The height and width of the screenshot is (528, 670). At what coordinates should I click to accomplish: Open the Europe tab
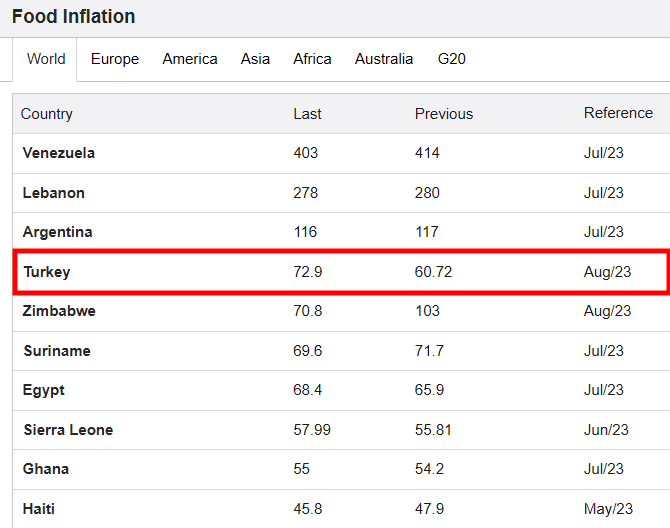tap(115, 59)
